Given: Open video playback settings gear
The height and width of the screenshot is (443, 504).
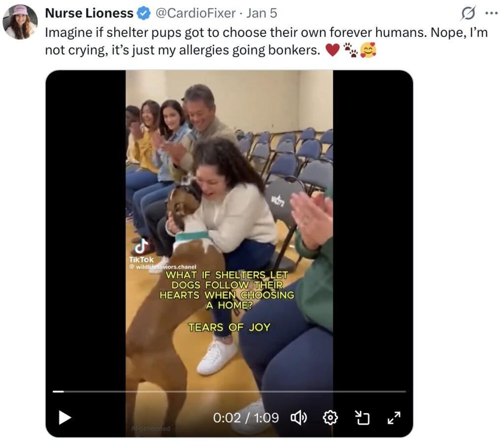Looking at the screenshot, I should [330, 418].
